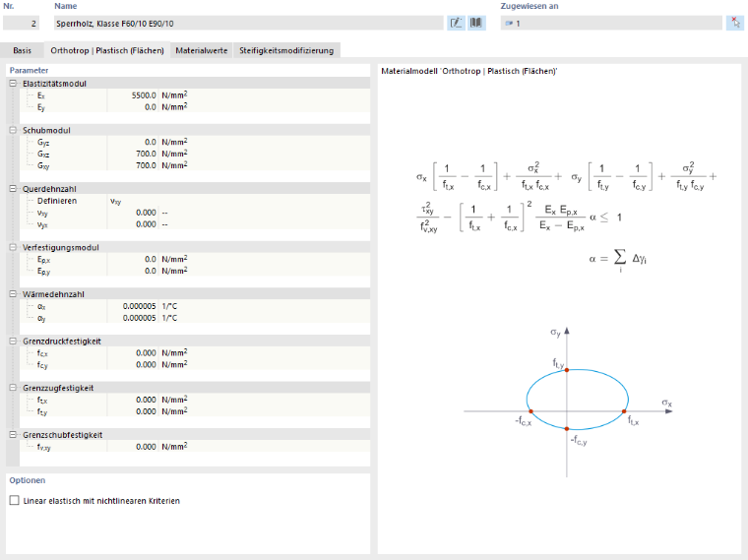The image size is (748, 560).
Task: Select the Orthotrop | Plastisch (Flächen) tab
Action: pyautogui.click(x=107, y=50)
